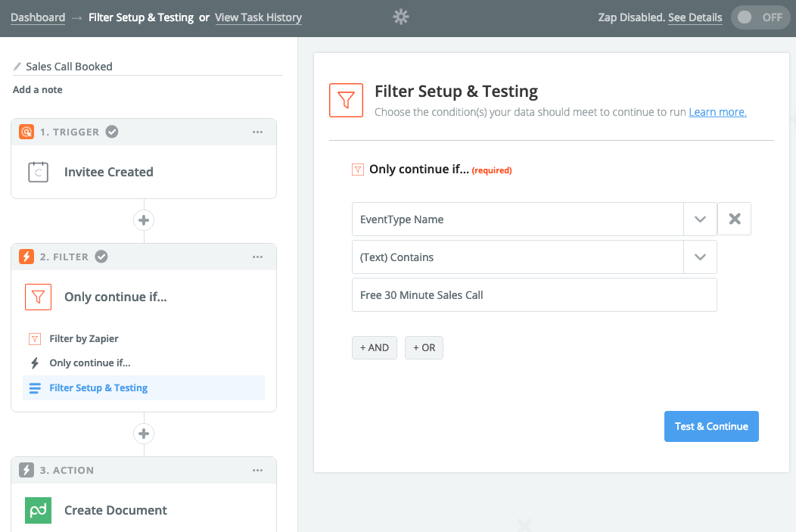Image resolution: width=796 pixels, height=532 pixels.
Task: Click the Test & Continue button
Action: tap(711, 426)
